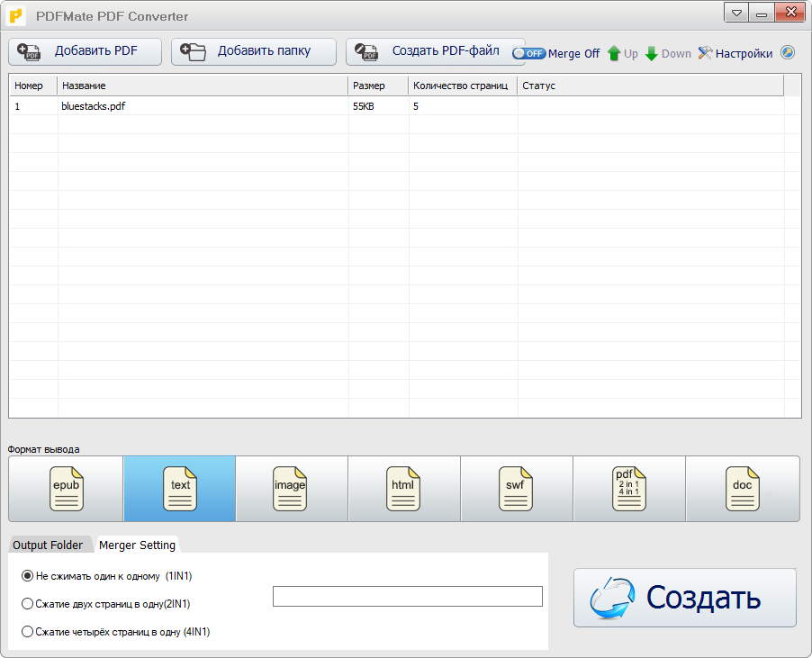
Task: Move the file up with the Up arrow
Action: [x=622, y=53]
